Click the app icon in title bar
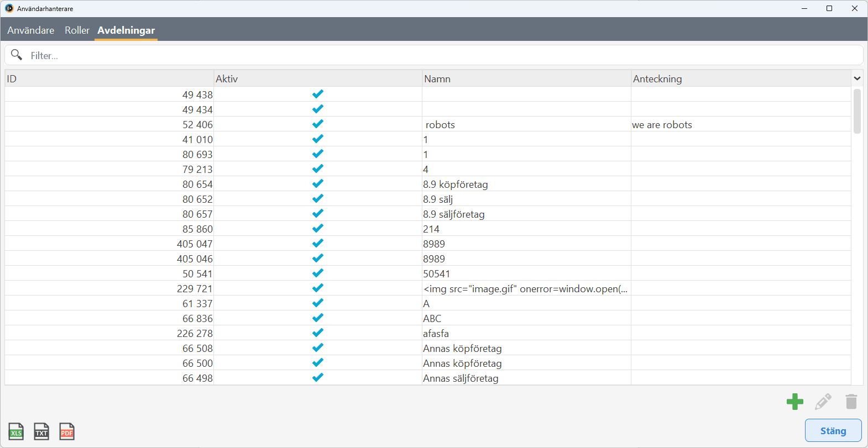This screenshot has width=868, height=448. pyautogui.click(x=9, y=8)
